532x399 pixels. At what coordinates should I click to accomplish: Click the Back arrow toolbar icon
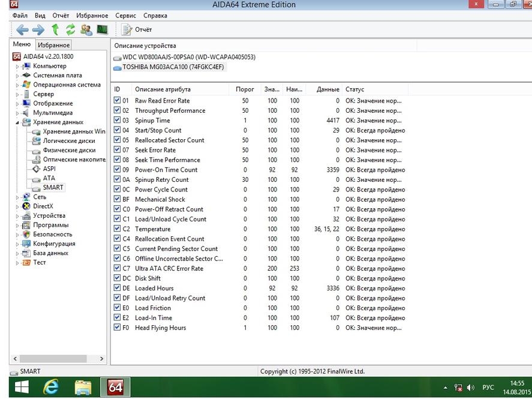coord(22,30)
